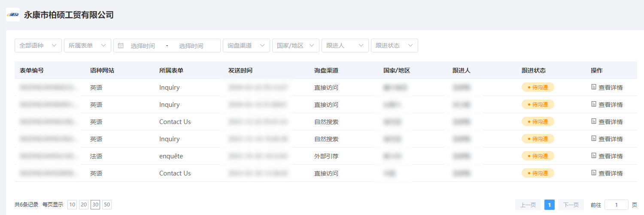The image size is (644, 215).
Task: Click 待沟通 status badge in first row
Action: 538,87
